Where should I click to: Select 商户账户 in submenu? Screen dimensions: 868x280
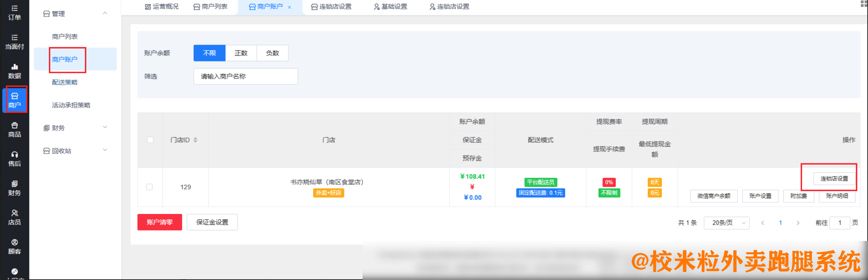[65, 59]
